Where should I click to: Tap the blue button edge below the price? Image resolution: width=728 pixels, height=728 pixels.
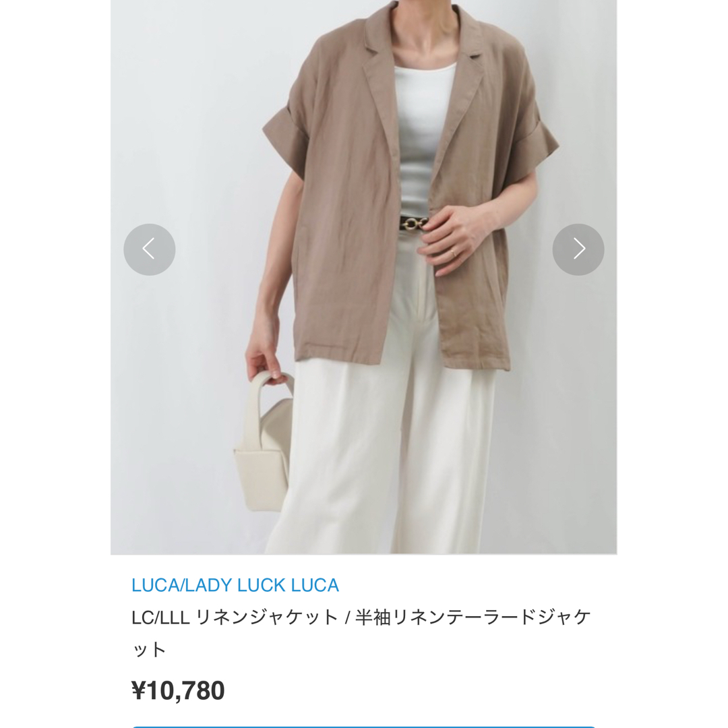coord(363,727)
